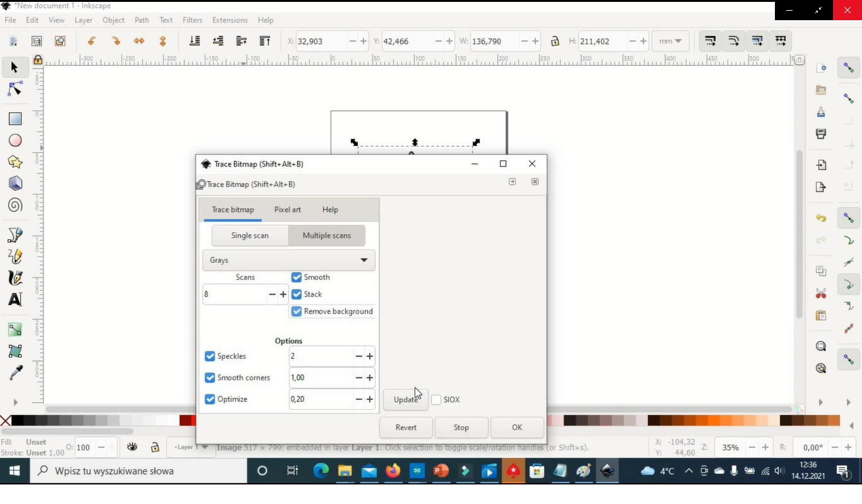Select the Selector arrow tool
The image size is (862, 504).
click(x=15, y=67)
